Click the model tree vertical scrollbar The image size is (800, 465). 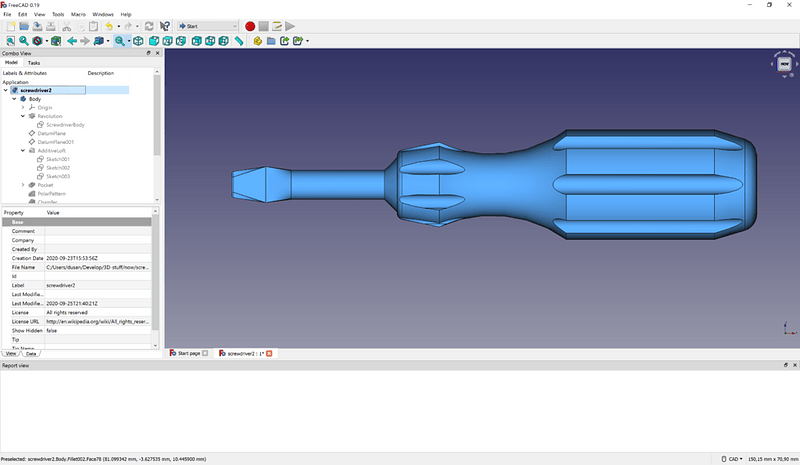(157, 115)
